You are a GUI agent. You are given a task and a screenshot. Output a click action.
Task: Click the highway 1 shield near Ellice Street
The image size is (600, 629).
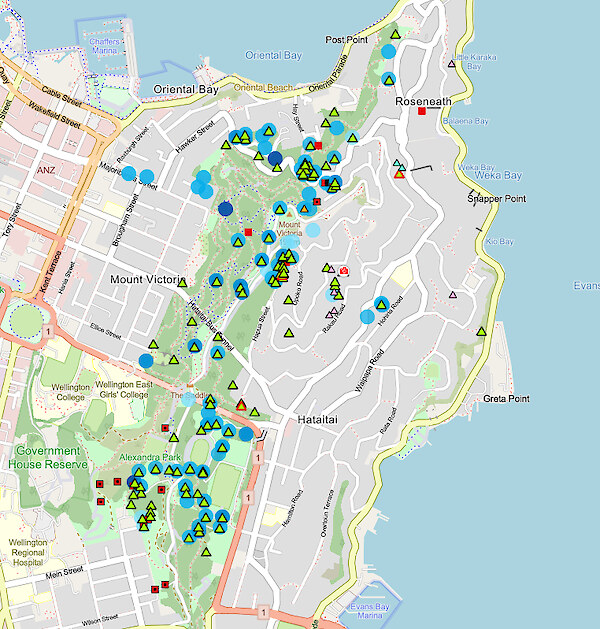click(48, 331)
